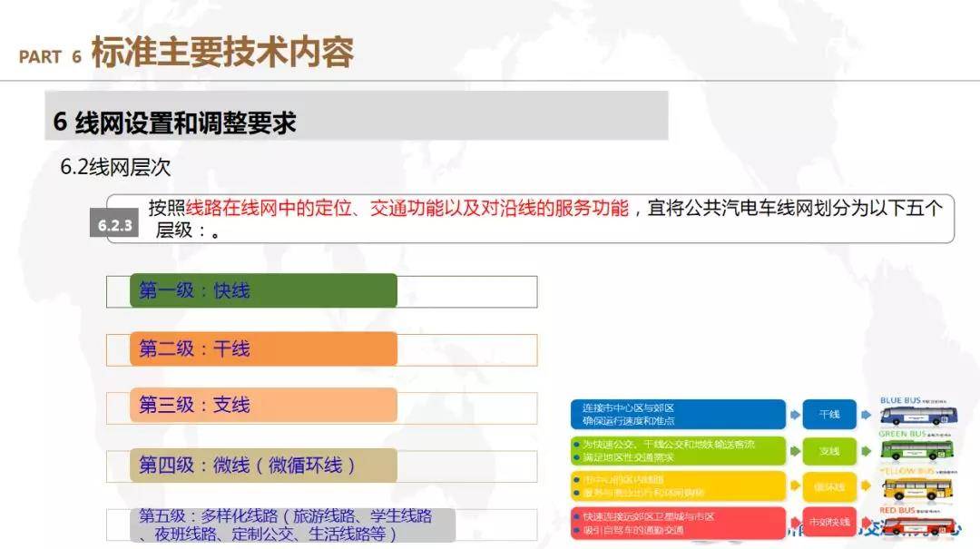Click the blue description box 连接市中心区与郊区
The width and height of the screenshot is (980, 549).
(x=677, y=415)
